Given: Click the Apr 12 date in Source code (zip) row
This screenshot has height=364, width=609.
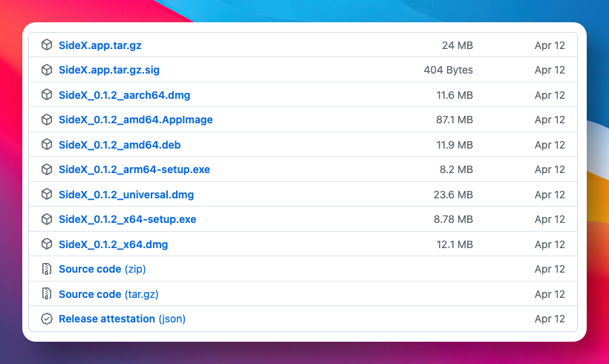Looking at the screenshot, I should pos(550,269).
